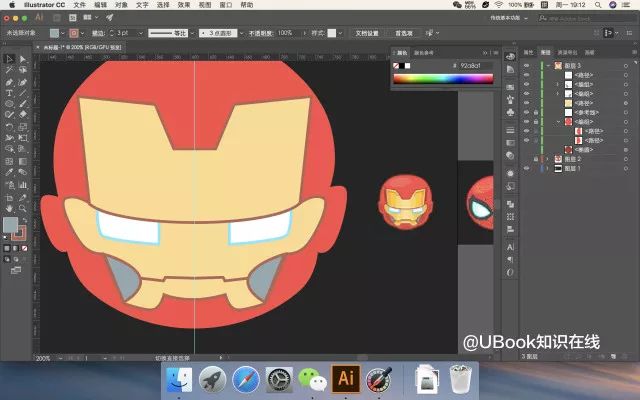Expand the 图层 1 layer
Viewport: 640px width, 400px height.
tap(548, 168)
